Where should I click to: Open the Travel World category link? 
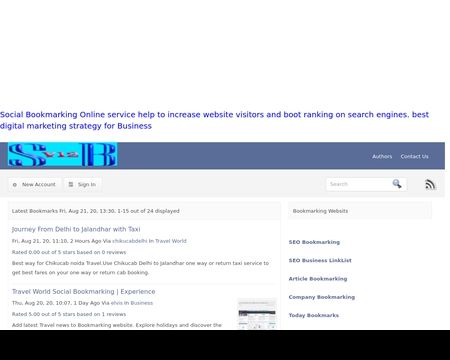tap(171, 241)
